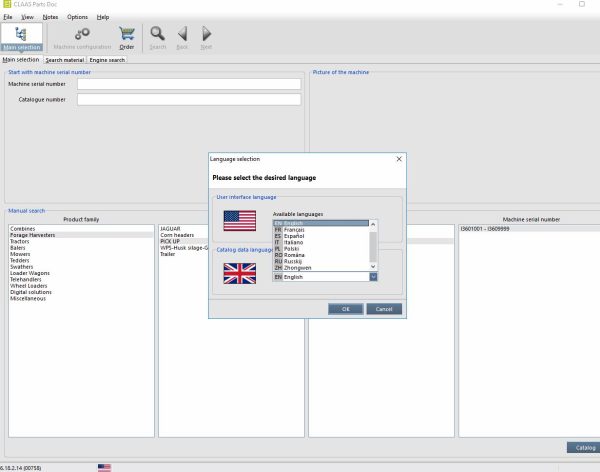This screenshot has height=472, width=600.
Task: Open the Options menu
Action: [x=77, y=17]
